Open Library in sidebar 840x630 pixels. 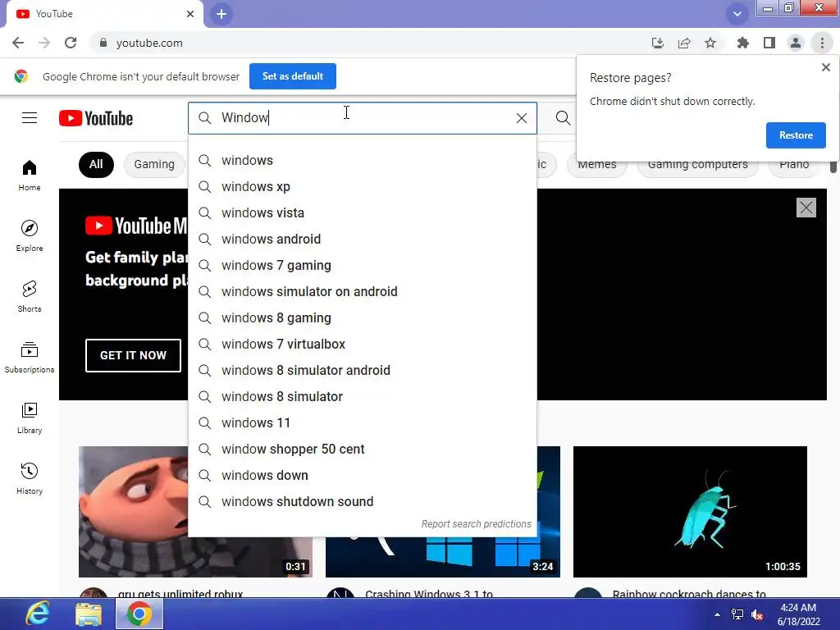30,418
